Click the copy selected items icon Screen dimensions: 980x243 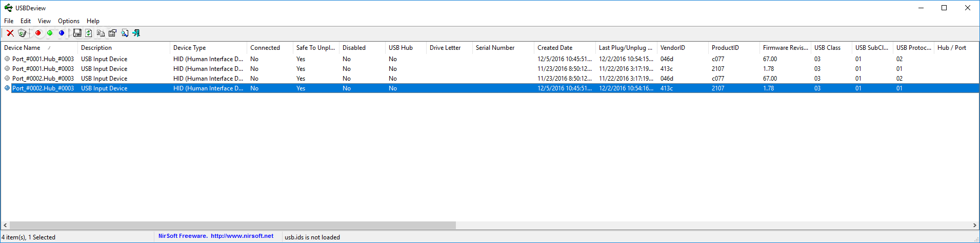(x=101, y=33)
